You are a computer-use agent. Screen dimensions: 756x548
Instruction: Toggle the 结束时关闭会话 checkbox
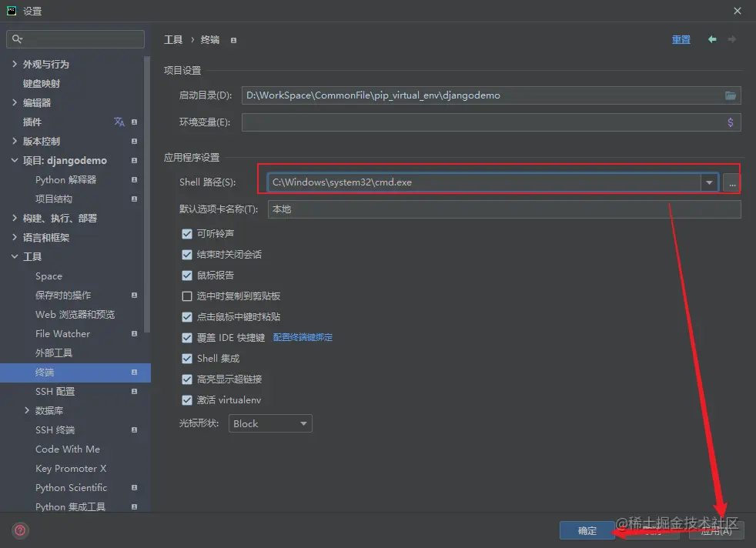click(187, 255)
